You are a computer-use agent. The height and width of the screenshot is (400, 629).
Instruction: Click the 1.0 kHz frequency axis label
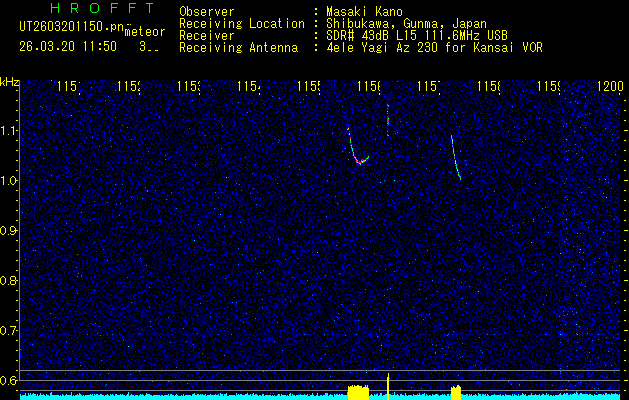pos(9,180)
